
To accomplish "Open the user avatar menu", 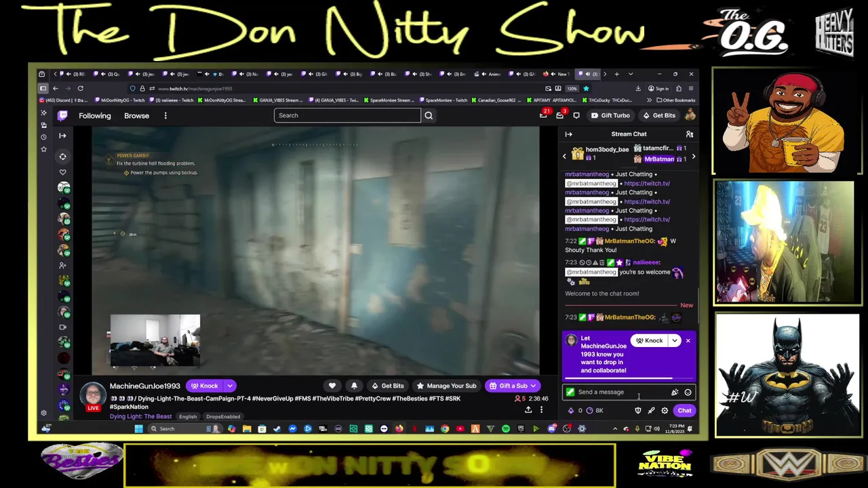I will 689,115.
